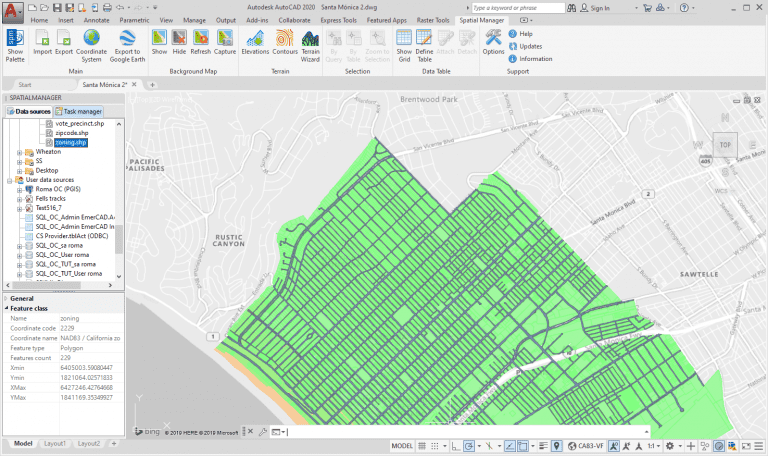Launch the Terrain Wizard
Image resolution: width=768 pixels, height=456 pixels.
pos(310,45)
